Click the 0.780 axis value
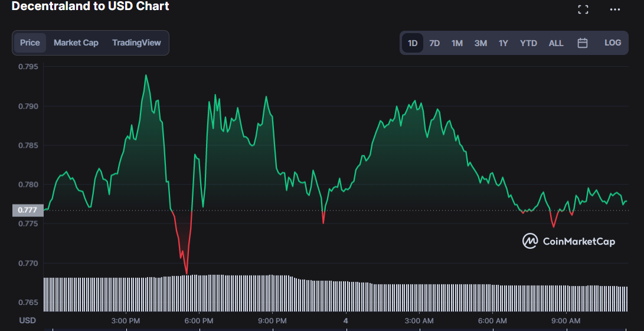 tap(28, 184)
